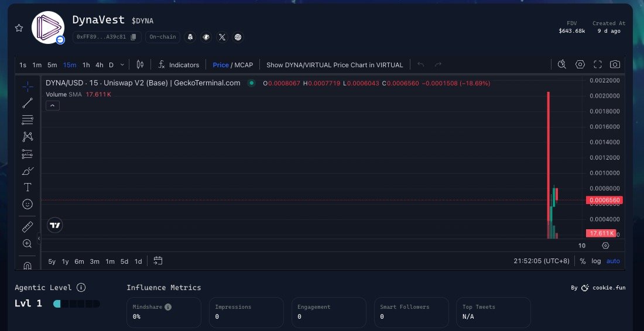Open the candlestick chart style selector

(140, 64)
